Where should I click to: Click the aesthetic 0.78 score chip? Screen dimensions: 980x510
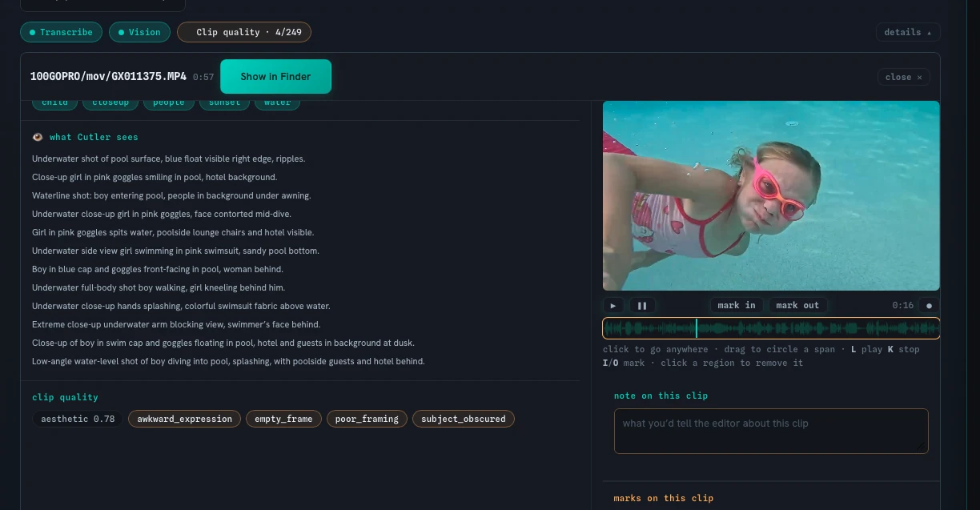tap(78, 419)
